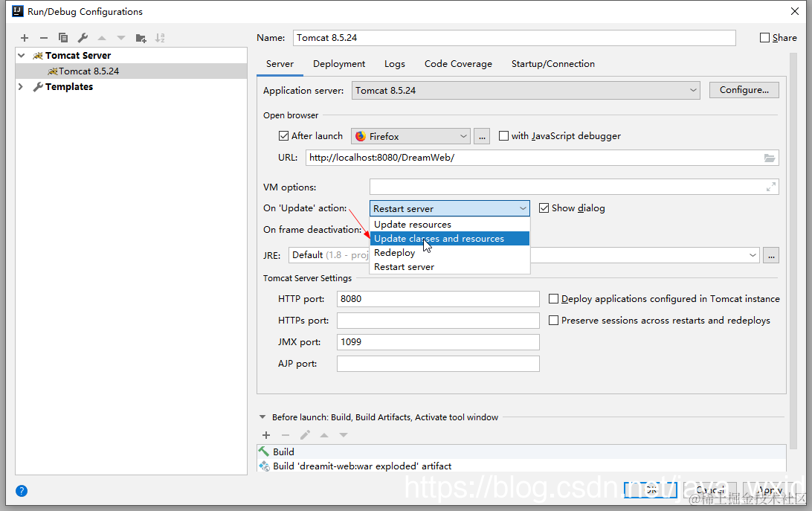Viewport: 812px width, 511px height.
Task: Click in HTTP port field
Action: pyautogui.click(x=438, y=299)
